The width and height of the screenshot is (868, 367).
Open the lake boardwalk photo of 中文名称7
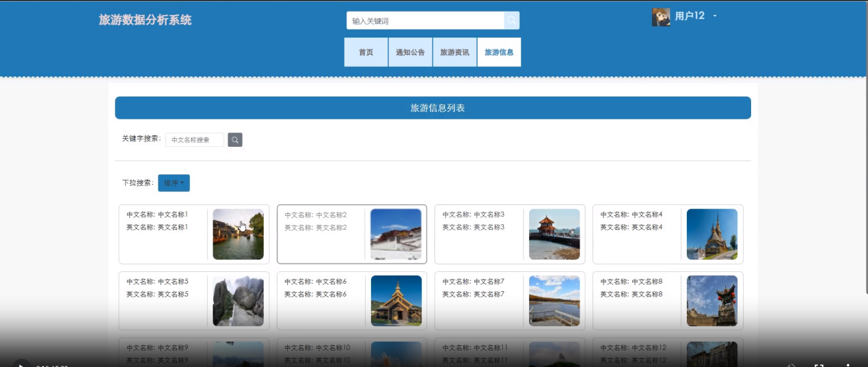(x=554, y=301)
